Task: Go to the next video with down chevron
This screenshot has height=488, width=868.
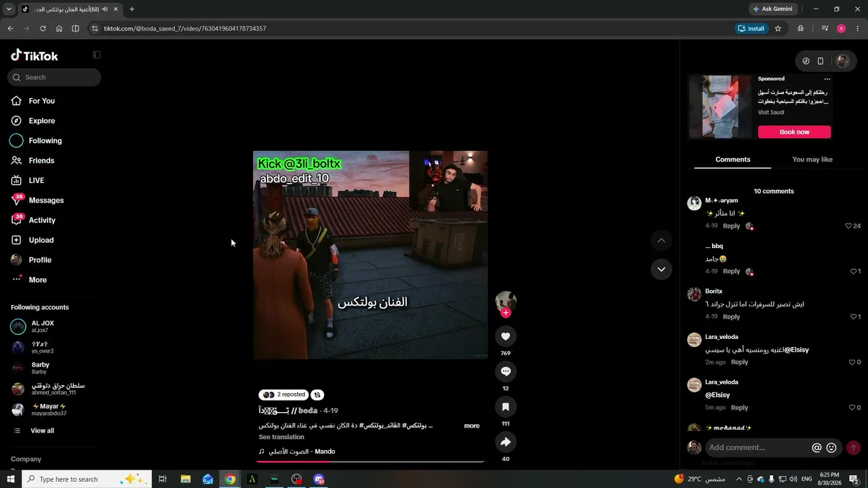Action: 661,269
